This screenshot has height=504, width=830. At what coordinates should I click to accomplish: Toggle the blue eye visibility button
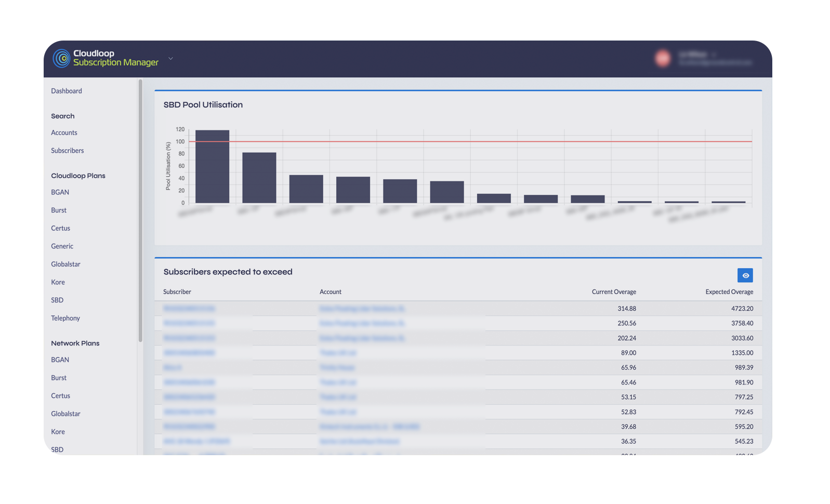click(x=745, y=275)
